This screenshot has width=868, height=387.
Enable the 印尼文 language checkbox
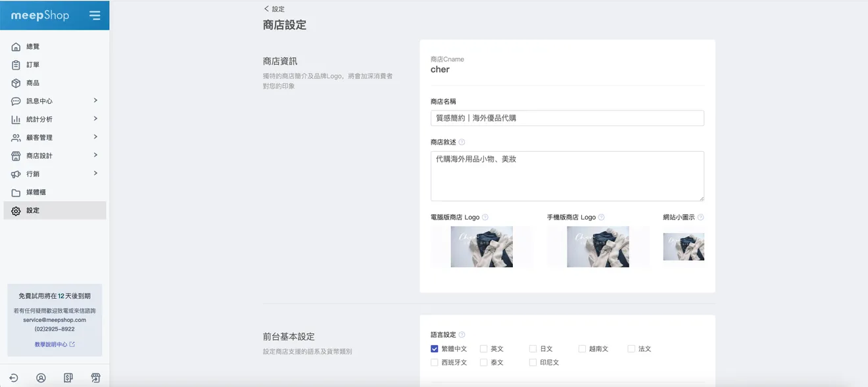pos(533,362)
